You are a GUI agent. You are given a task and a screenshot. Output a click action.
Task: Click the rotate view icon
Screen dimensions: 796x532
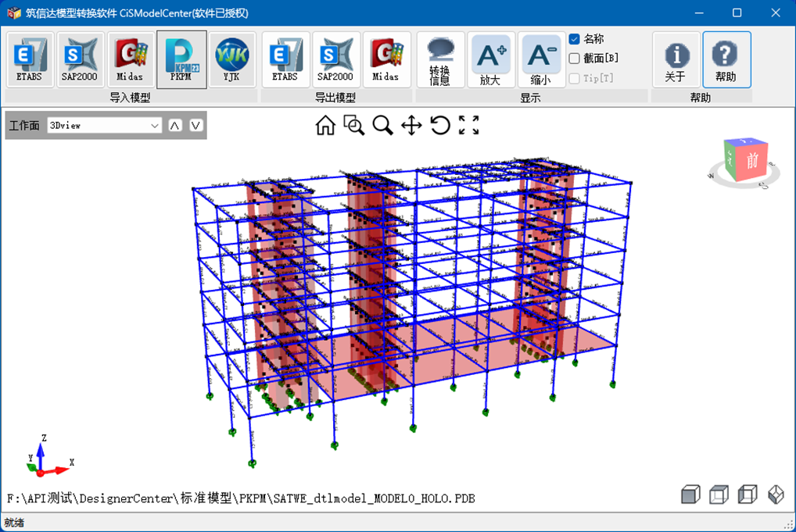[440, 125]
